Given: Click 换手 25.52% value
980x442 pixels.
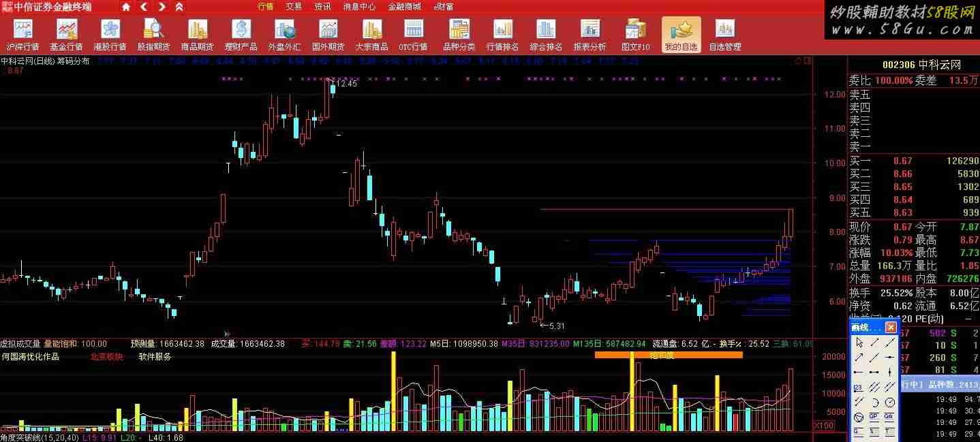Looking at the screenshot, I should [897, 293].
